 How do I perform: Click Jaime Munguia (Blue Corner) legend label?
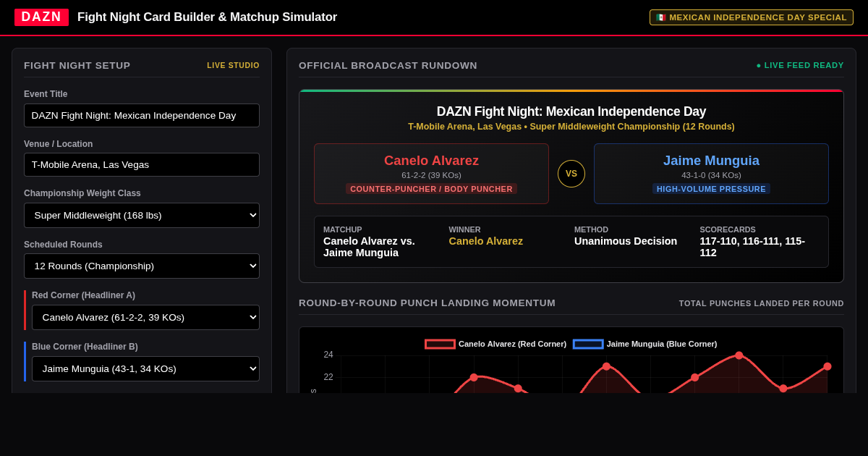point(662,344)
